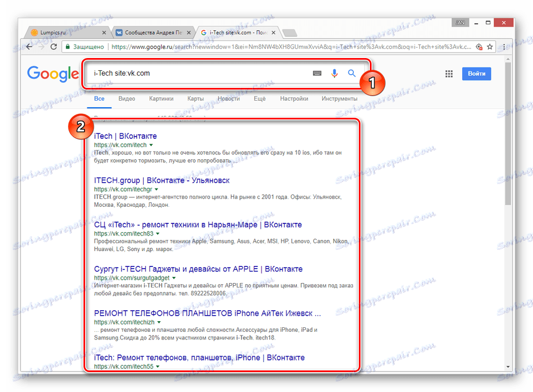Reload the page with refresh icon
Screen dimensions: 533x392
(x=54, y=46)
